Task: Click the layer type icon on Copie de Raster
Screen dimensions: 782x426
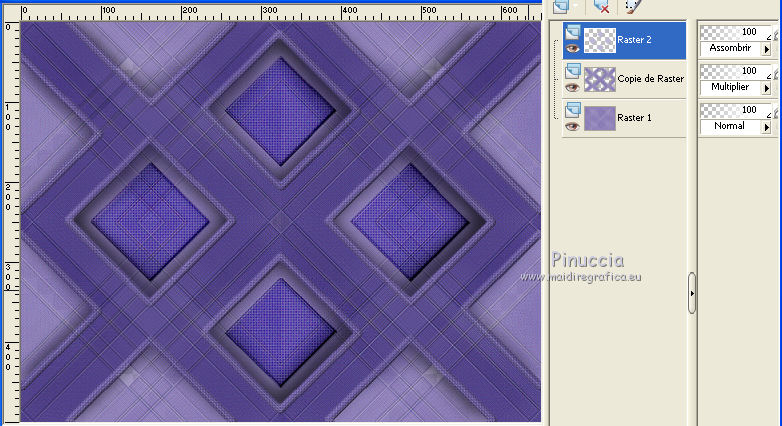Action: (x=572, y=71)
